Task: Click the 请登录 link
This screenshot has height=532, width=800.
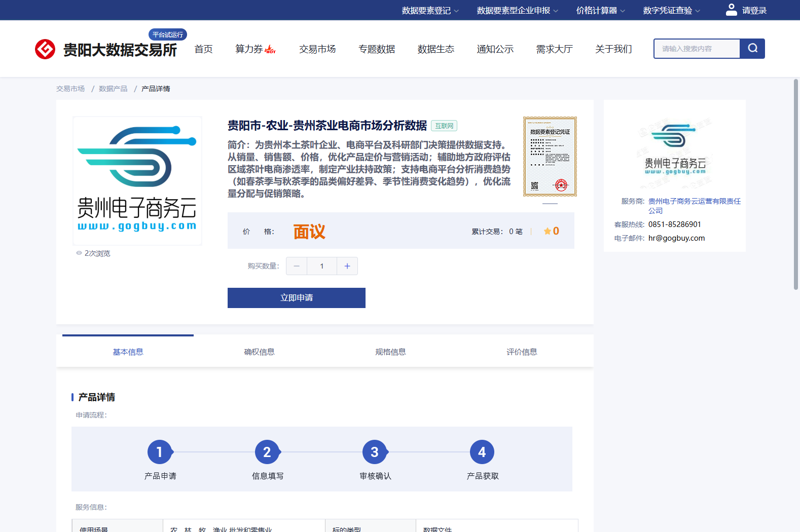Action: click(x=754, y=11)
